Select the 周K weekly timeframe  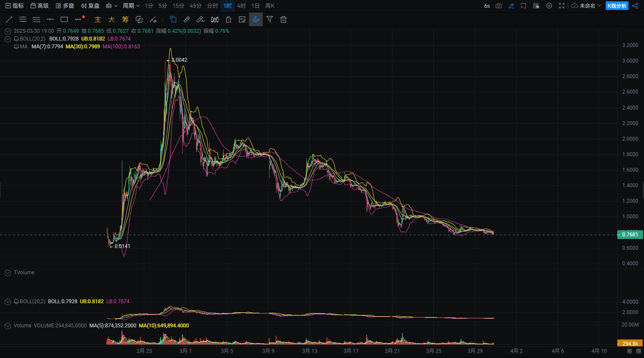tap(270, 6)
